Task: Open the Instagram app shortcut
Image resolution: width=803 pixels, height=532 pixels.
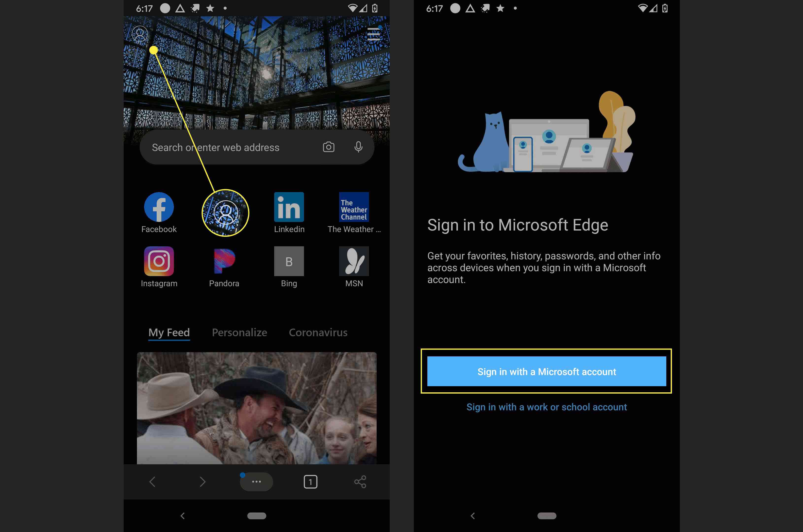Action: [158, 261]
